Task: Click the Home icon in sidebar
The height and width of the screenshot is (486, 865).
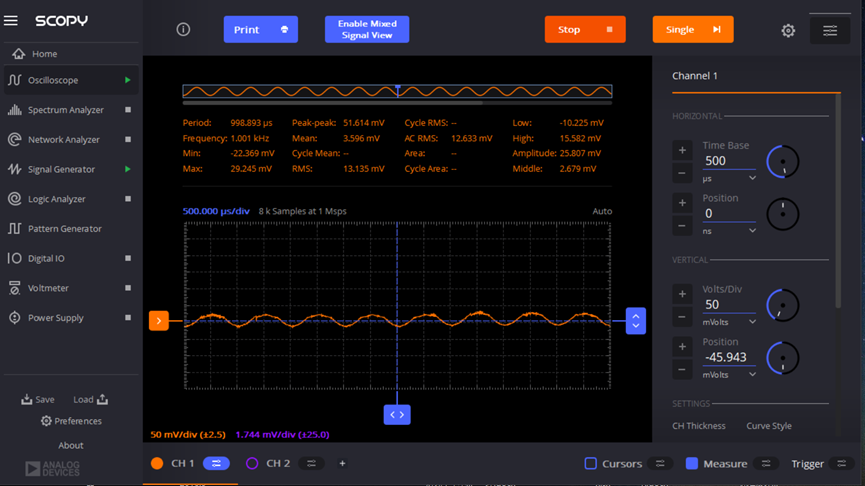Action: tap(19, 54)
